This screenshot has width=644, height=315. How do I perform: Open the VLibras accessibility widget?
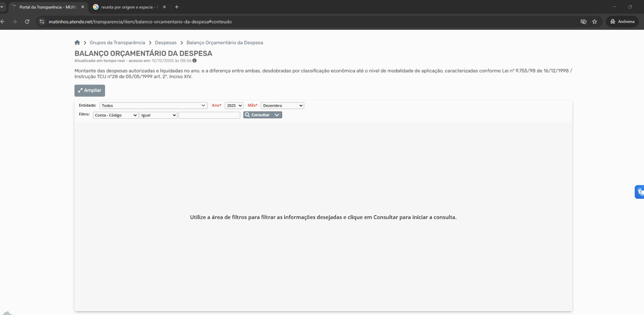(x=639, y=192)
